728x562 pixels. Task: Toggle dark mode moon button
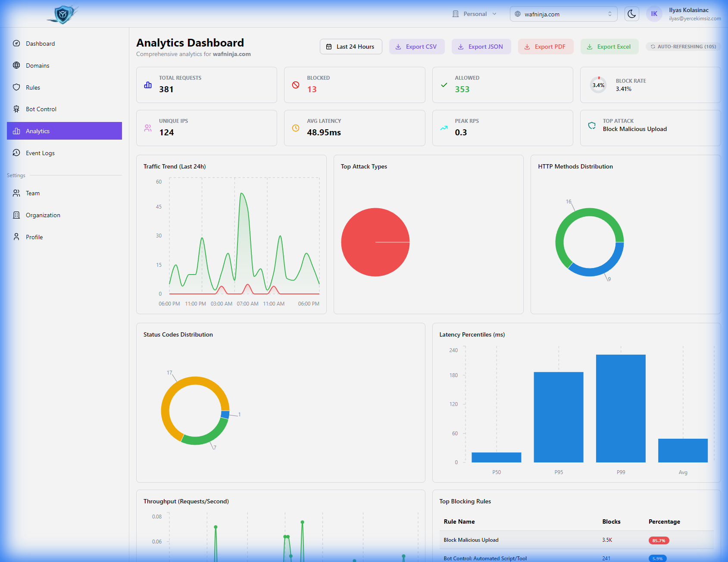point(631,14)
